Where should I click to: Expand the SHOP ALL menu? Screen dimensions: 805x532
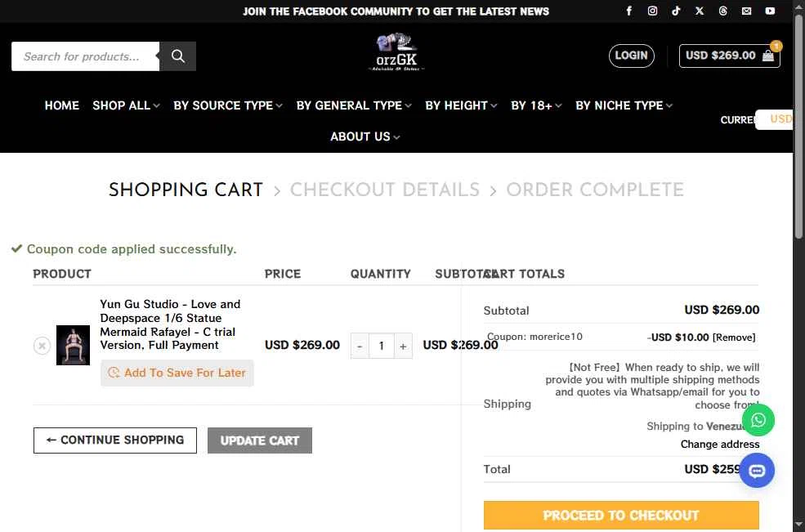pos(127,105)
